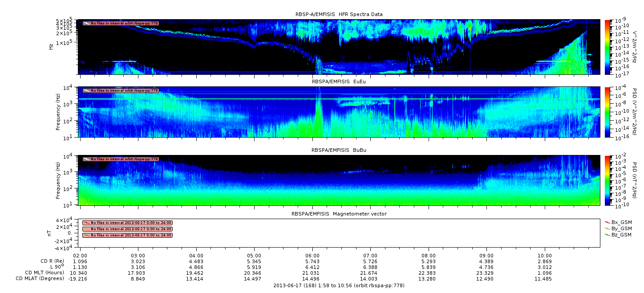Click the date range caption below the axes

(x=339, y=285)
